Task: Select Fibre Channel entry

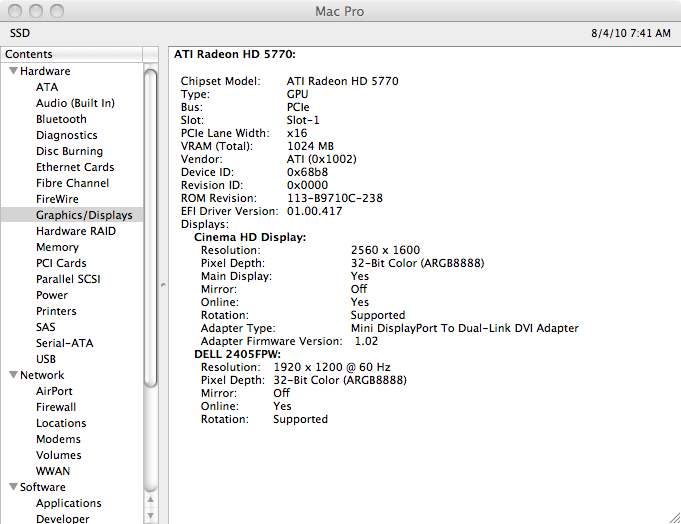Action: point(73,183)
